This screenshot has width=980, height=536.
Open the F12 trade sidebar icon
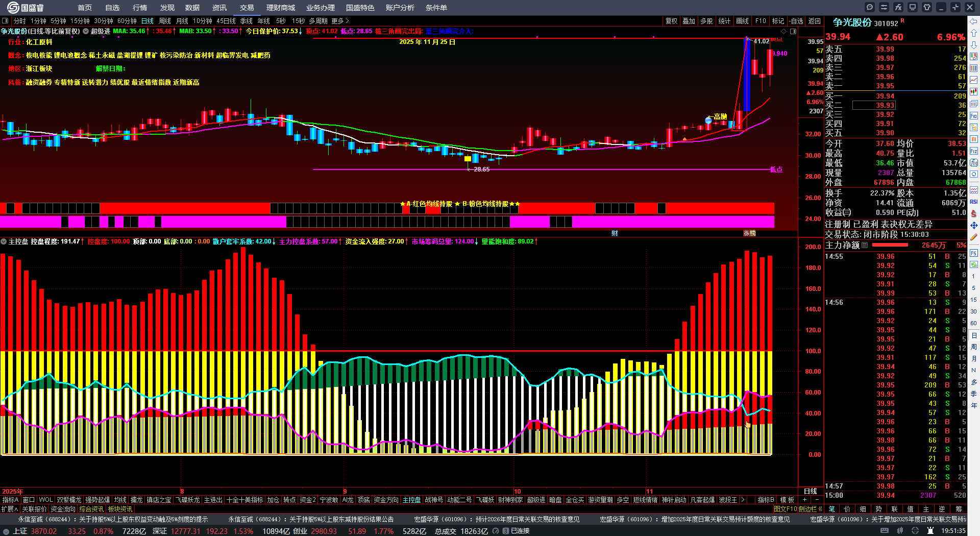pyautogui.click(x=974, y=151)
